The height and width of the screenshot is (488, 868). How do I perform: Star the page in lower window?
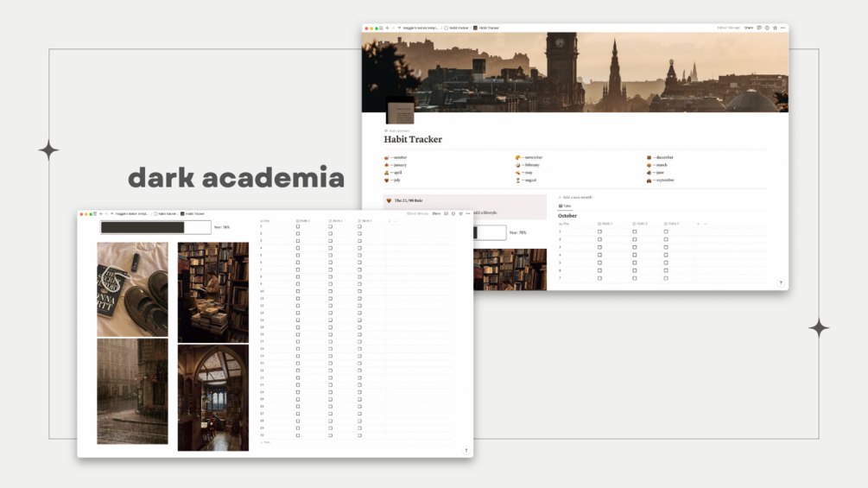click(x=460, y=213)
